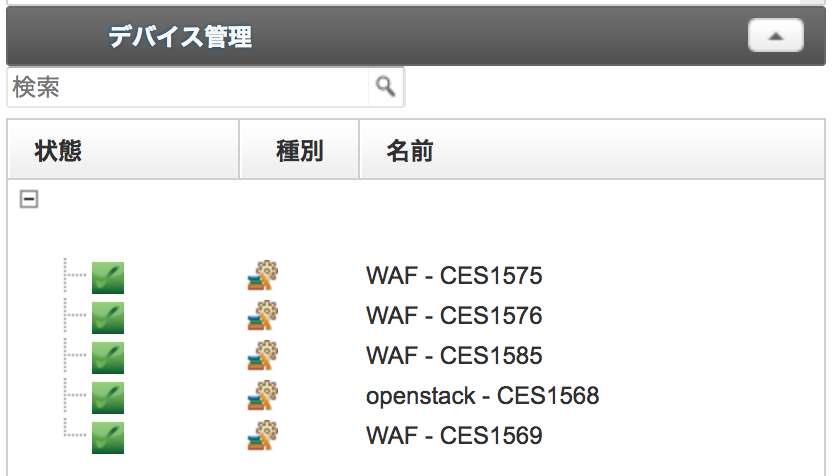Click the 検索 search input field
Viewport: 832px width, 476px height.
click(188, 87)
